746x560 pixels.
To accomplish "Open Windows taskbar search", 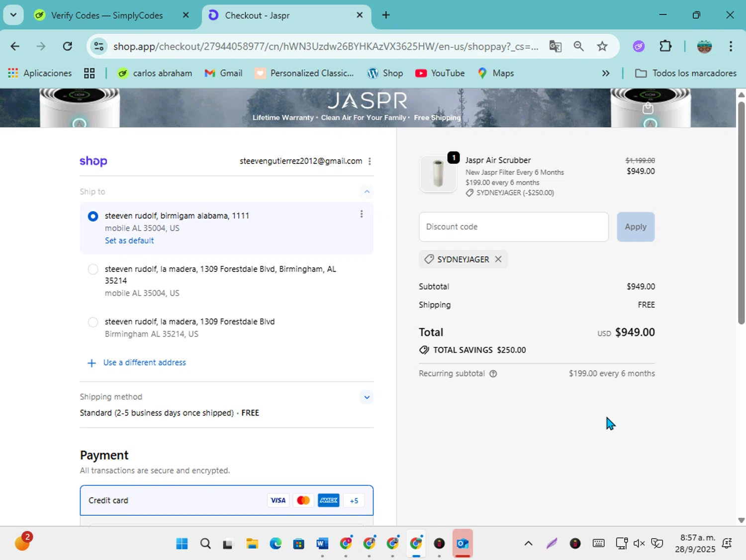I will [x=205, y=544].
